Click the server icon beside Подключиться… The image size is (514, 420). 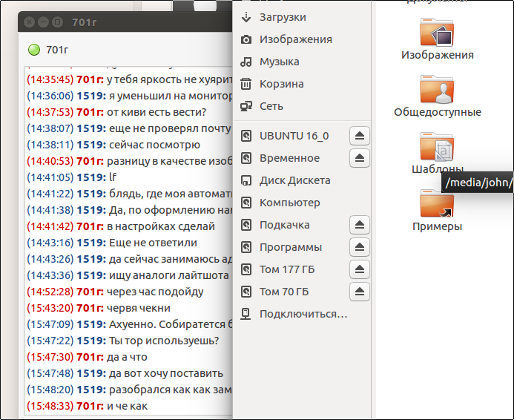point(246,314)
